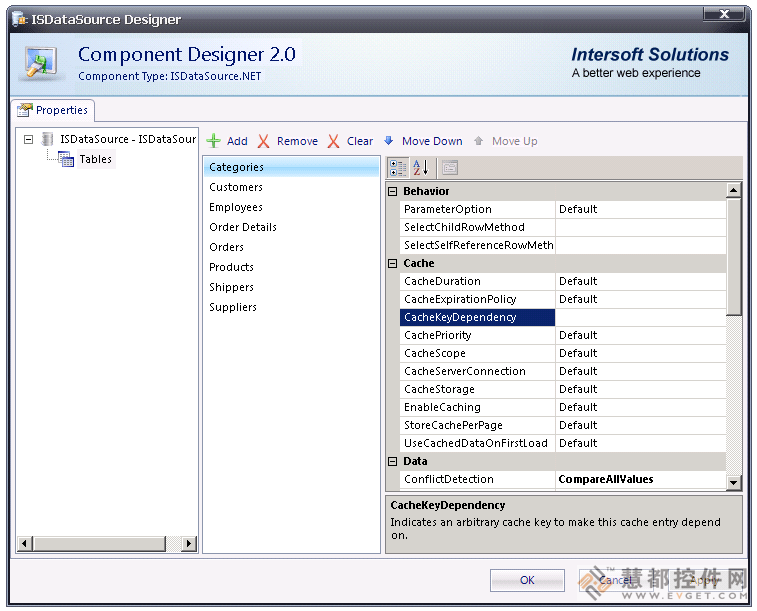Click the Cancel button
This screenshot has width=757, height=611.
click(616, 580)
